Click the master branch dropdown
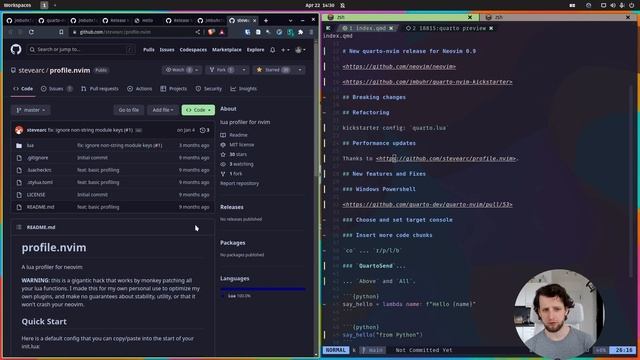640x360 pixels. click(31, 110)
